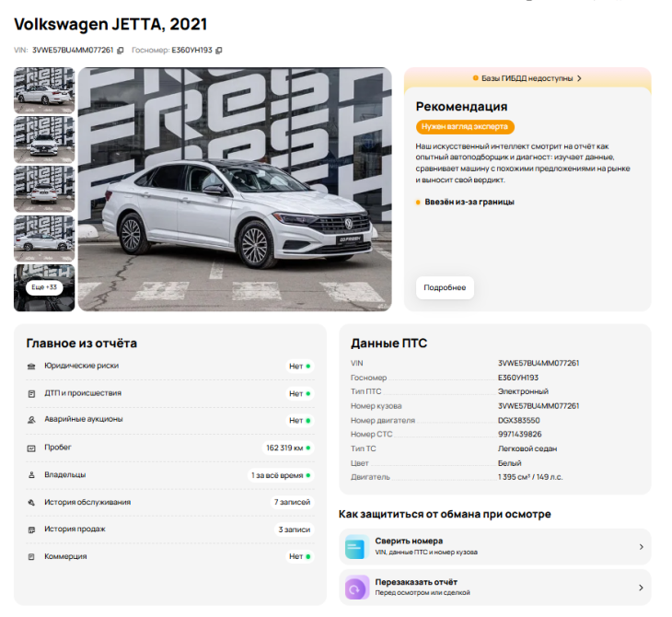
Task: Click the 3 записи sales history badge
Action: (295, 530)
